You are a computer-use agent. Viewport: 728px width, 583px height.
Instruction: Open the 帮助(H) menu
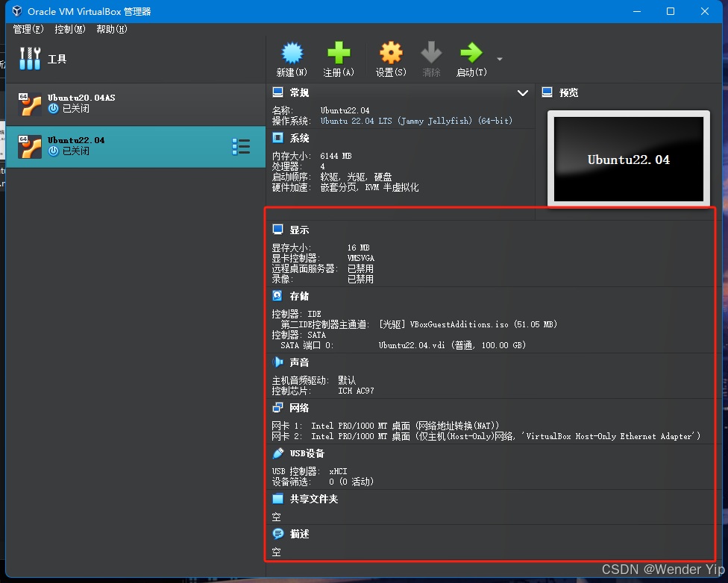pos(112,29)
